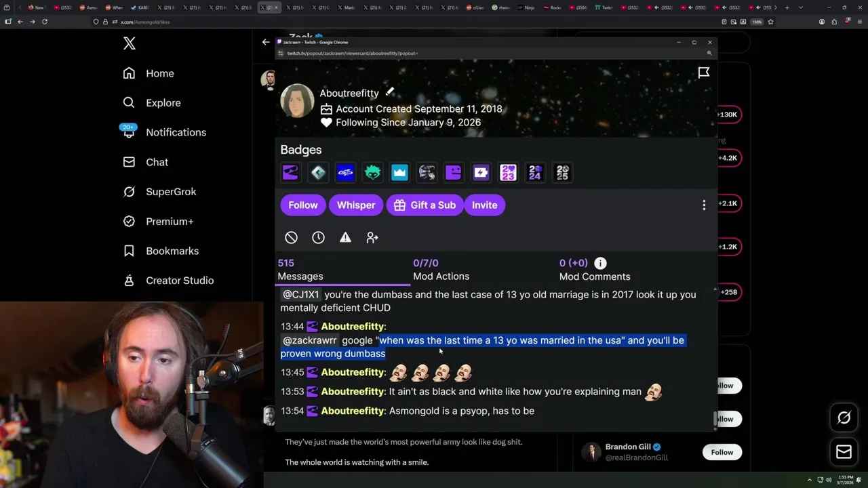Screen dimensions: 868x488
Task: Open Aboutreefitty profile avatar
Action: point(297,101)
